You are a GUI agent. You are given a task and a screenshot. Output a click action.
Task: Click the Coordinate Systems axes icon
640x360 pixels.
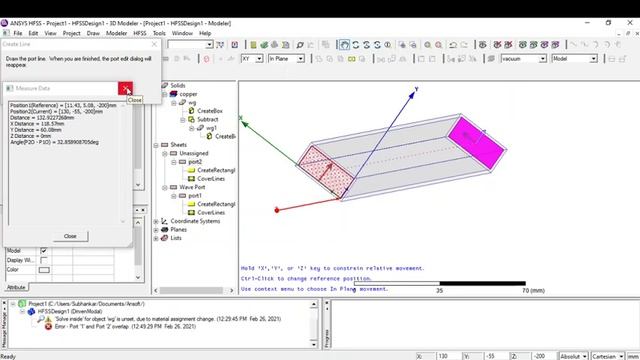tap(164, 221)
